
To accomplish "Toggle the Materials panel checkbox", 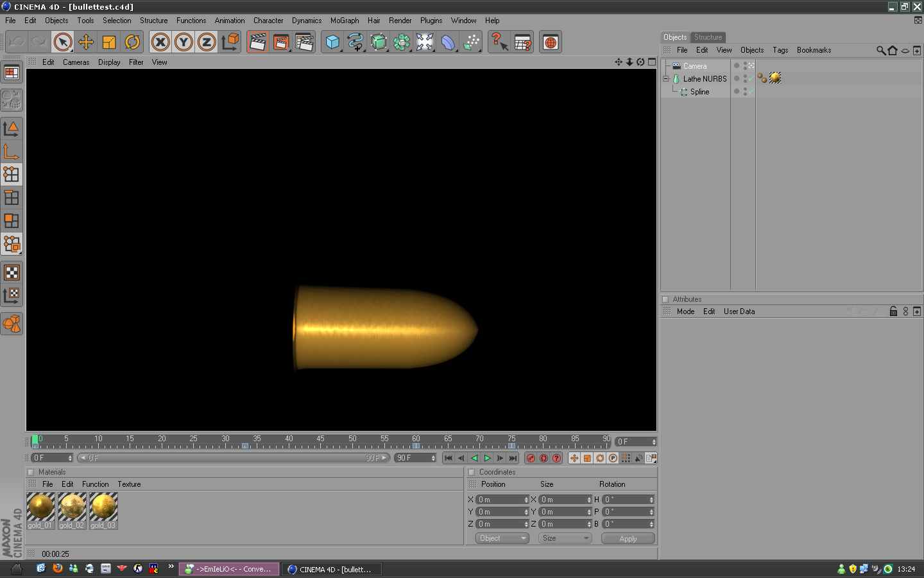I will tap(31, 472).
